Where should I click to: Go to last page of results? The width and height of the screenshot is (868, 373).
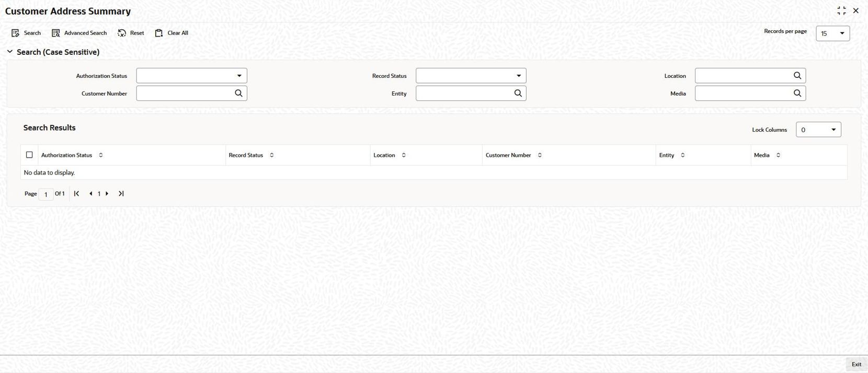tap(121, 193)
